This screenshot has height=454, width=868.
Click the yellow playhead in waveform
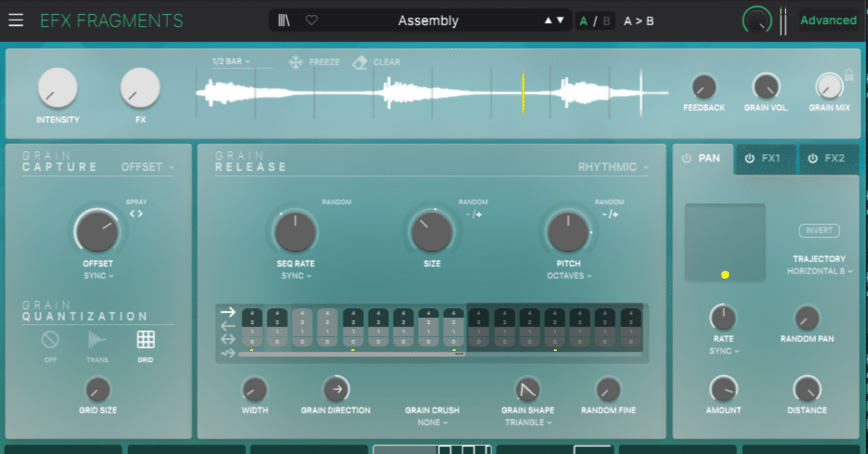click(x=523, y=93)
